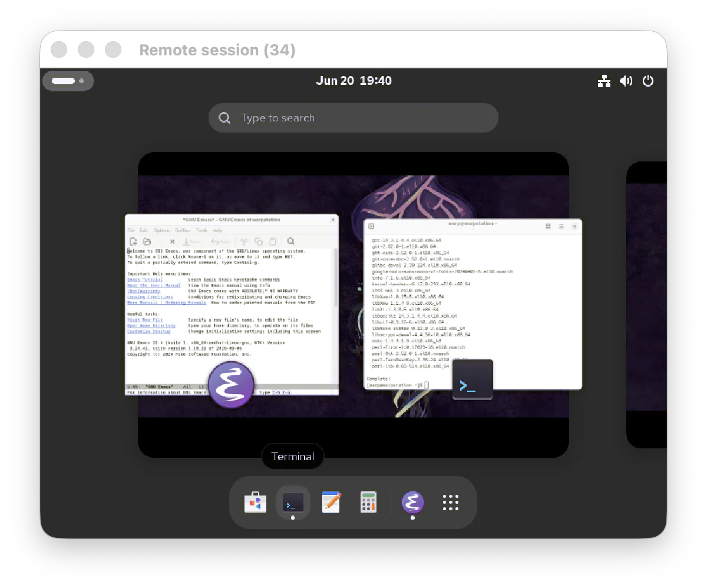This screenshot has height=588, width=707.
Task: Click the Type to search field
Action: pos(353,118)
